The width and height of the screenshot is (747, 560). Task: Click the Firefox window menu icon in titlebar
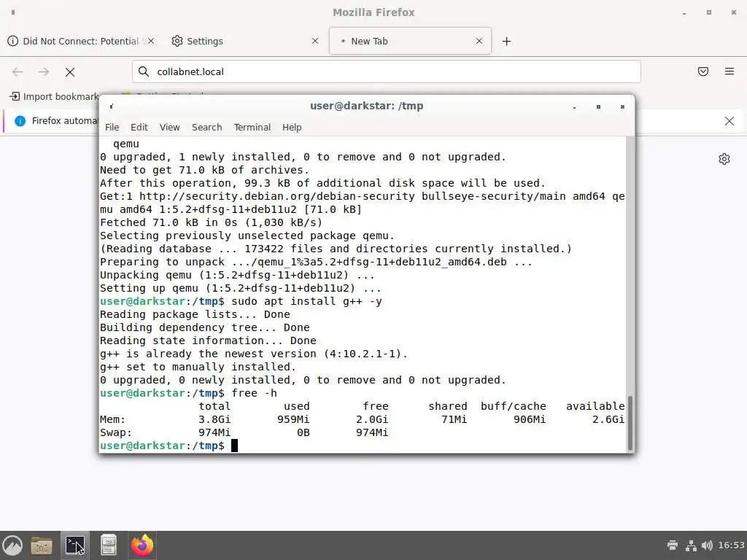pyautogui.click(x=13, y=12)
